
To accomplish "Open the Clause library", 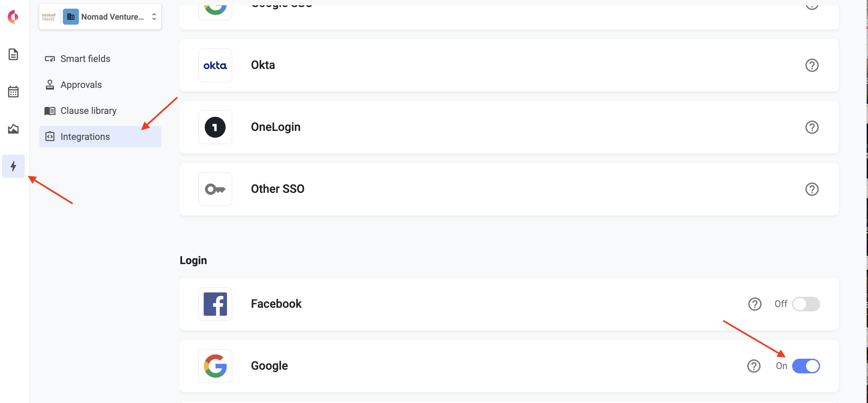I will (x=88, y=111).
